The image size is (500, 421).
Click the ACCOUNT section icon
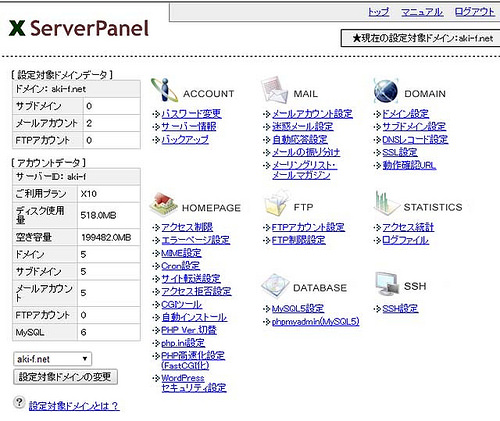[x=164, y=89]
